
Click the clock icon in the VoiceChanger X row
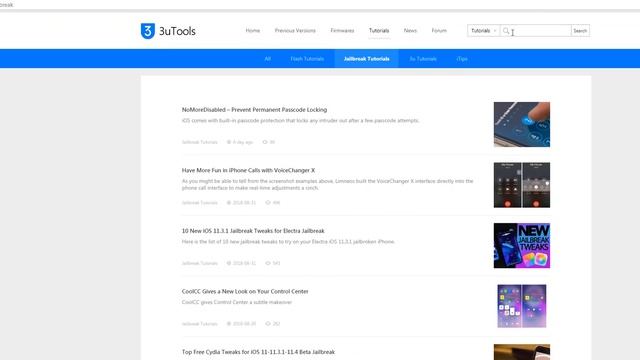[229, 202]
